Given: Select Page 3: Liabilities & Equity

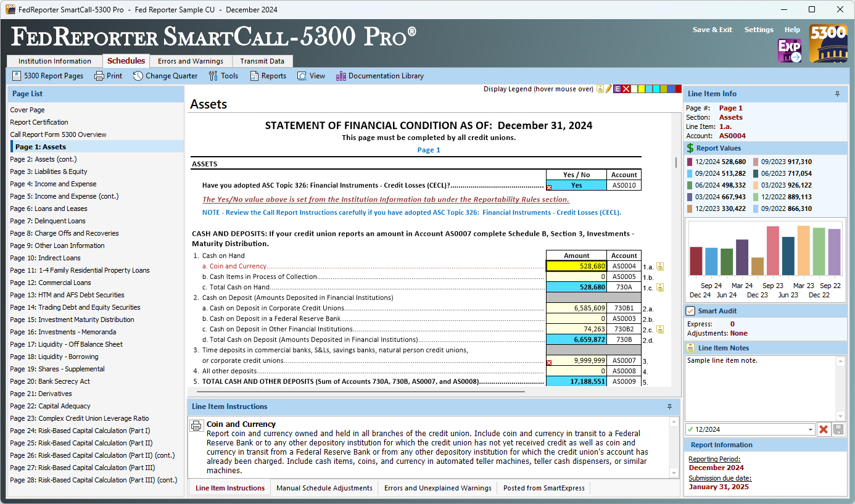Looking at the screenshot, I should pyautogui.click(x=49, y=171).
